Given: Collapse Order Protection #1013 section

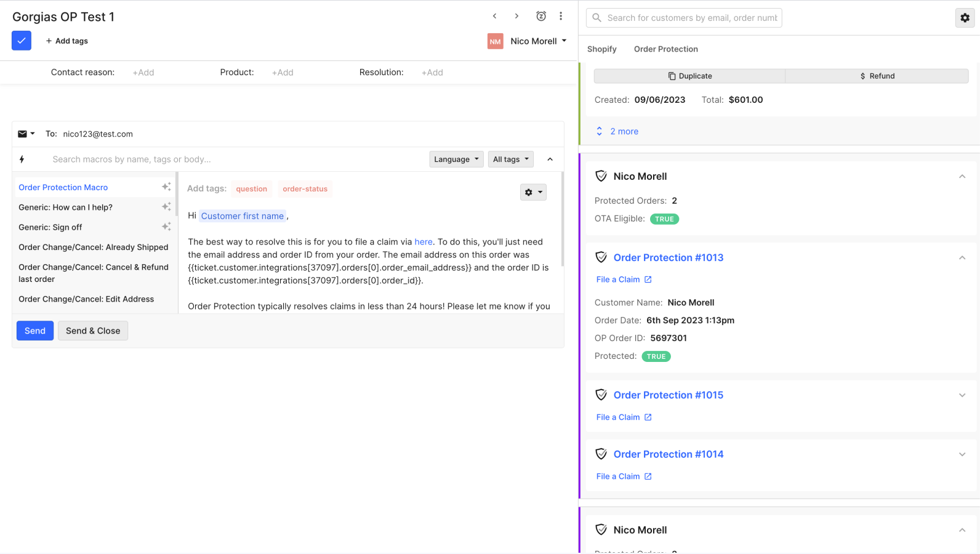Looking at the screenshot, I should pos(962,258).
